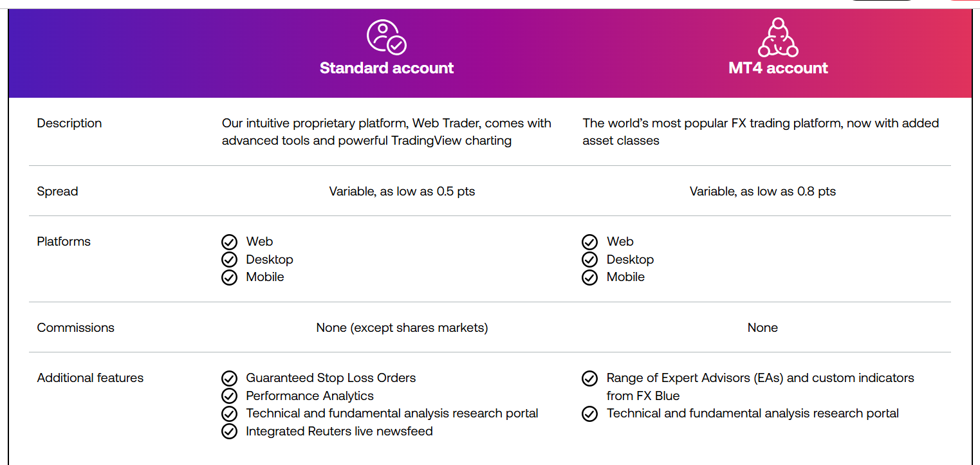Click the Standard account column heading
This screenshot has width=980, height=465.
coord(387,68)
